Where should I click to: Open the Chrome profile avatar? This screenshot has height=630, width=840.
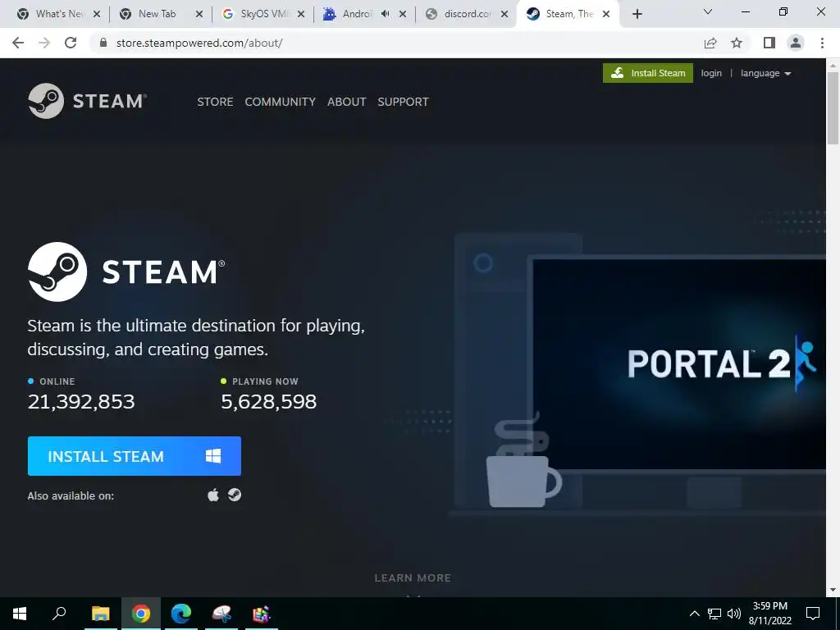tap(796, 43)
